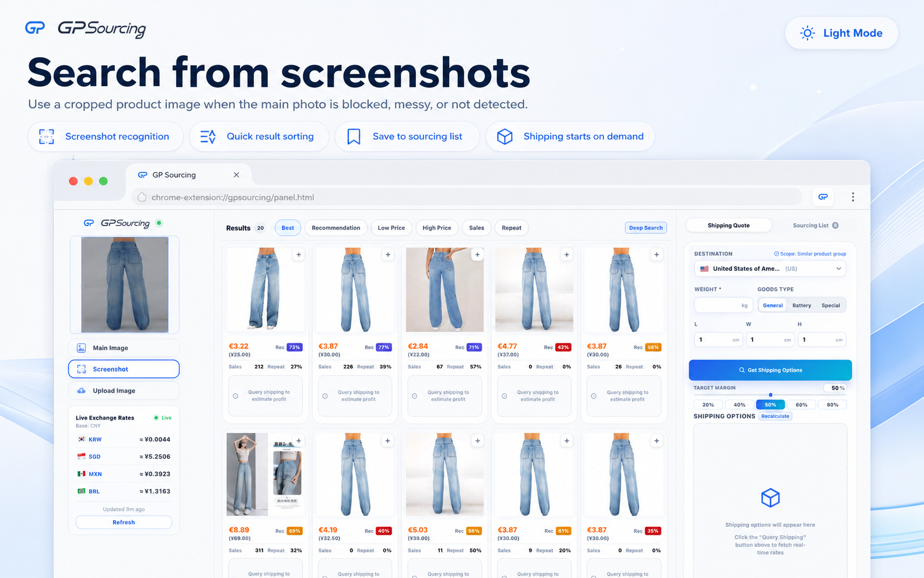Open the €8.89 jeans product image

click(265, 474)
